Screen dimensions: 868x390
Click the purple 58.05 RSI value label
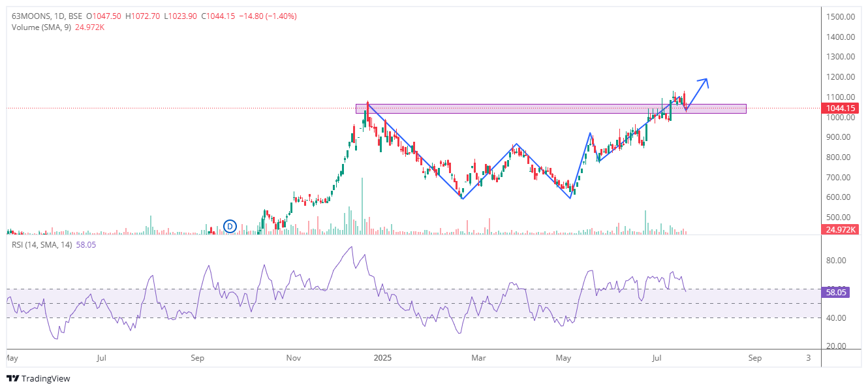[836, 293]
